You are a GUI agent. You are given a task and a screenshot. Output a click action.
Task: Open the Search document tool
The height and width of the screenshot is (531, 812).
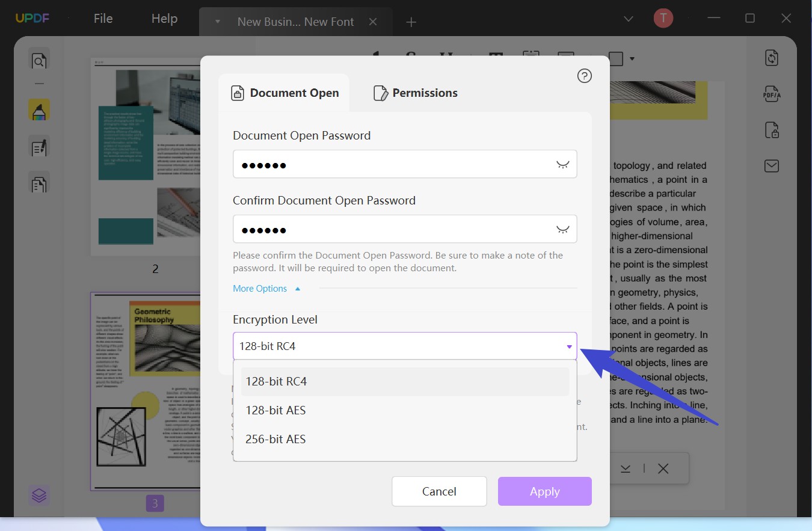pos(38,61)
